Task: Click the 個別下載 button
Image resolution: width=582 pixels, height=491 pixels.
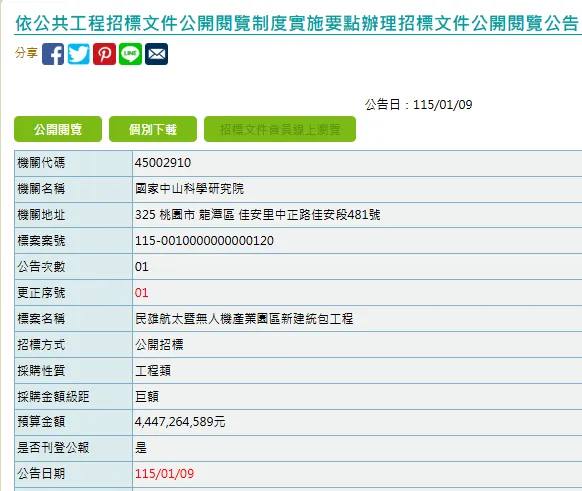Action: click(153, 129)
